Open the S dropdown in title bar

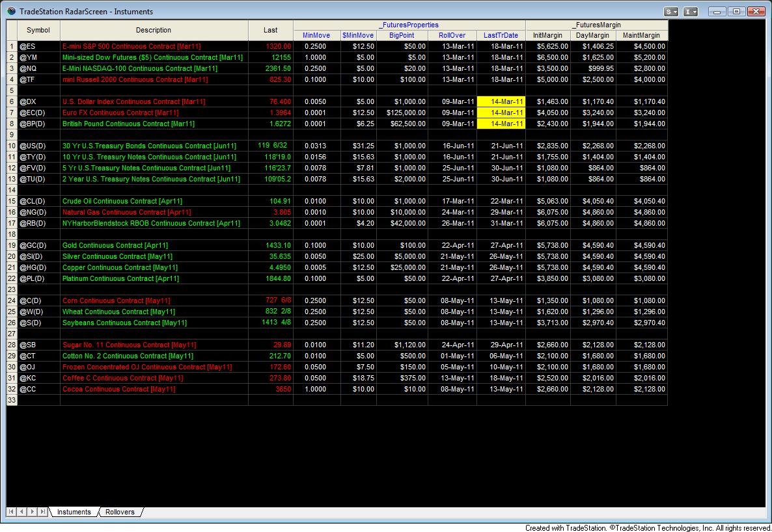click(670, 11)
